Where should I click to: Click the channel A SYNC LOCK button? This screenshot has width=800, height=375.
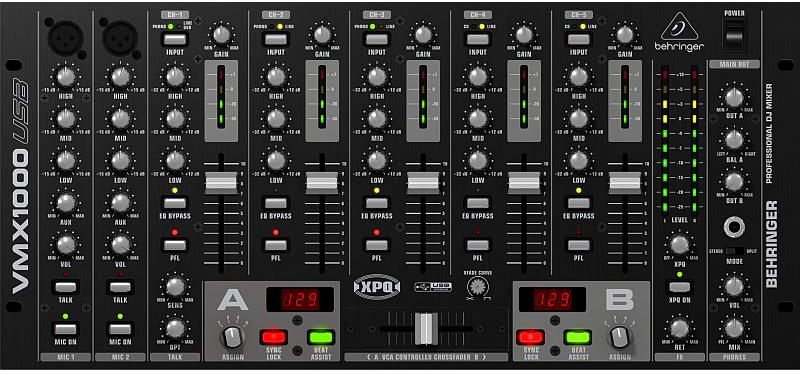pos(273,337)
